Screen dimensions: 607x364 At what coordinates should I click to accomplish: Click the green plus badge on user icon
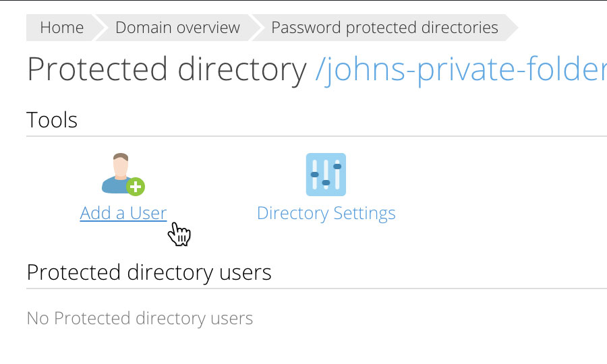coord(136,187)
